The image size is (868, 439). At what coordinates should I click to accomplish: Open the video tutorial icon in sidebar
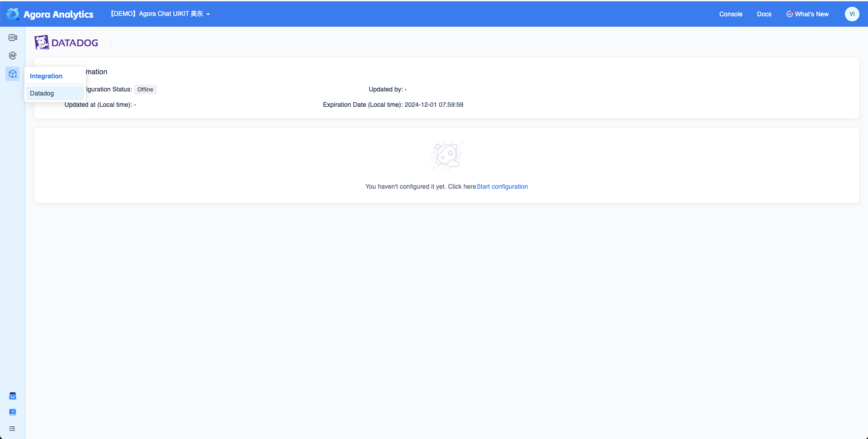[x=13, y=412]
